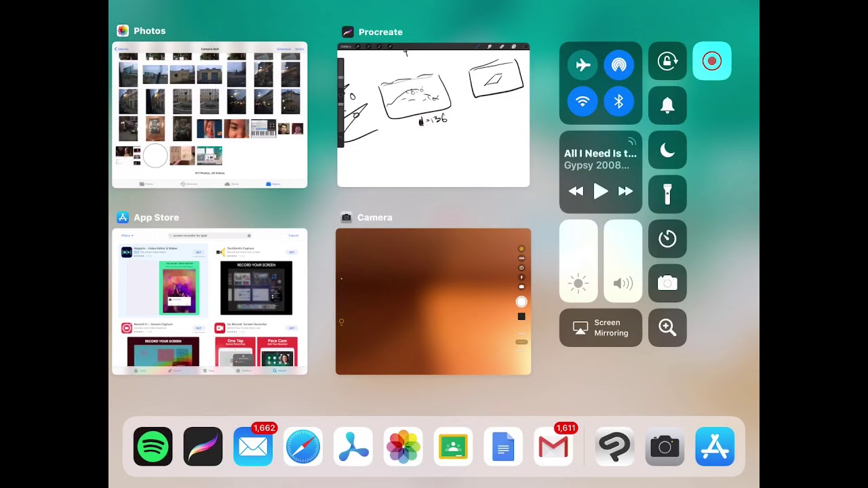Tap the shutter button in Camera card
868x488 pixels.
click(521, 302)
